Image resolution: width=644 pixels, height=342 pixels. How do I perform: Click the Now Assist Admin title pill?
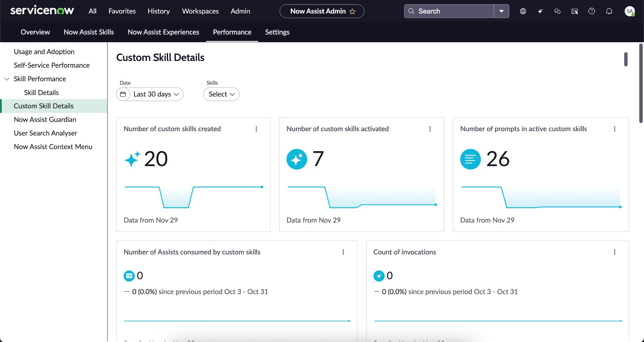tap(322, 11)
